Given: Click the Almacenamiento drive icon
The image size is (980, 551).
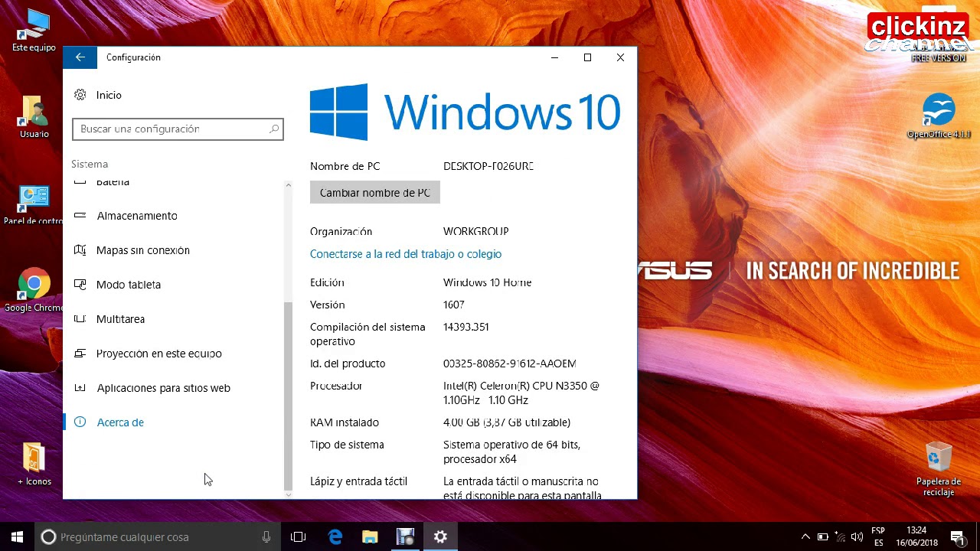Looking at the screenshot, I should pyautogui.click(x=80, y=216).
